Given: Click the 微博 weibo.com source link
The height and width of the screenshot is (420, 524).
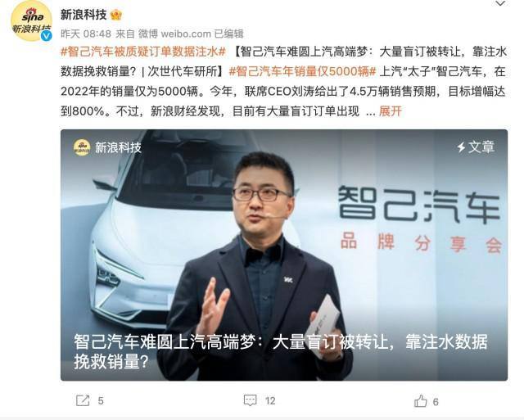Looking at the screenshot, I should pos(174,34).
